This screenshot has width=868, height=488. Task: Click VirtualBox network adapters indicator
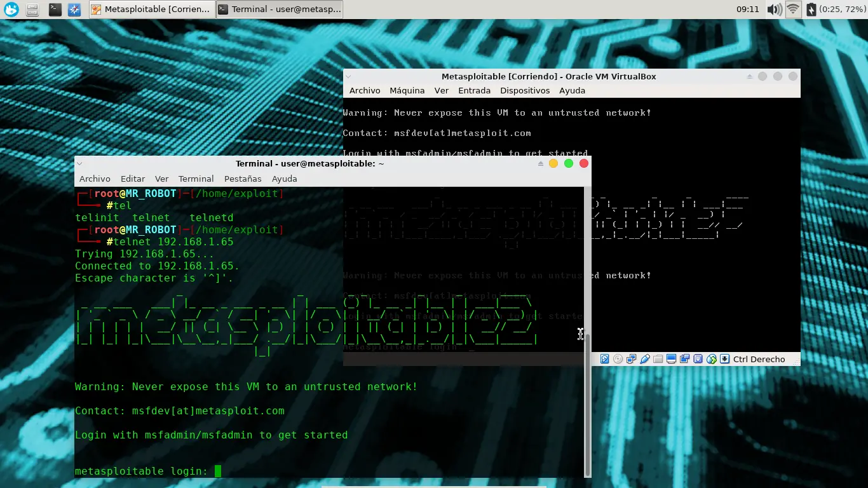[x=631, y=359]
